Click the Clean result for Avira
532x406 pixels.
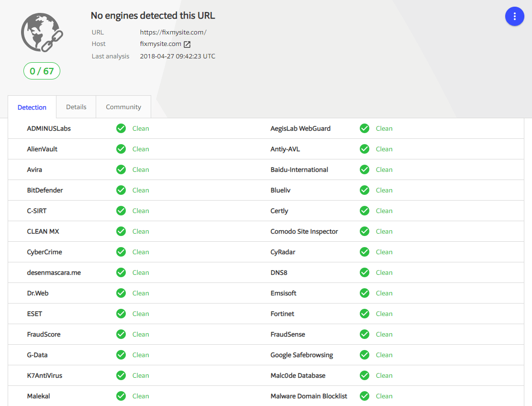(x=141, y=170)
